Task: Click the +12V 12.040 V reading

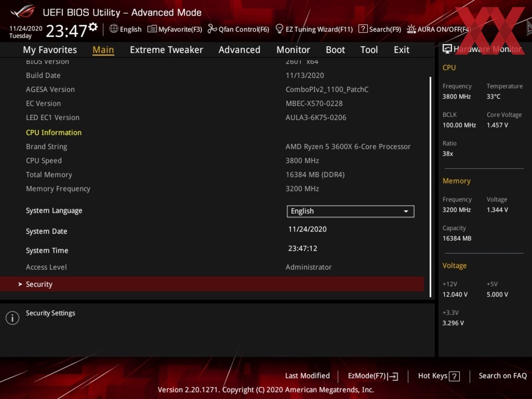Action: [455, 294]
